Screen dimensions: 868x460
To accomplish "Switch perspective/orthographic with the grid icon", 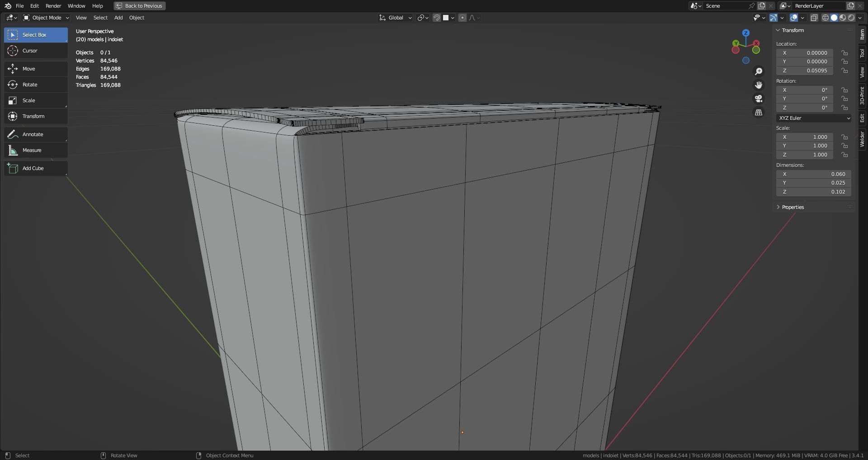I will (759, 112).
